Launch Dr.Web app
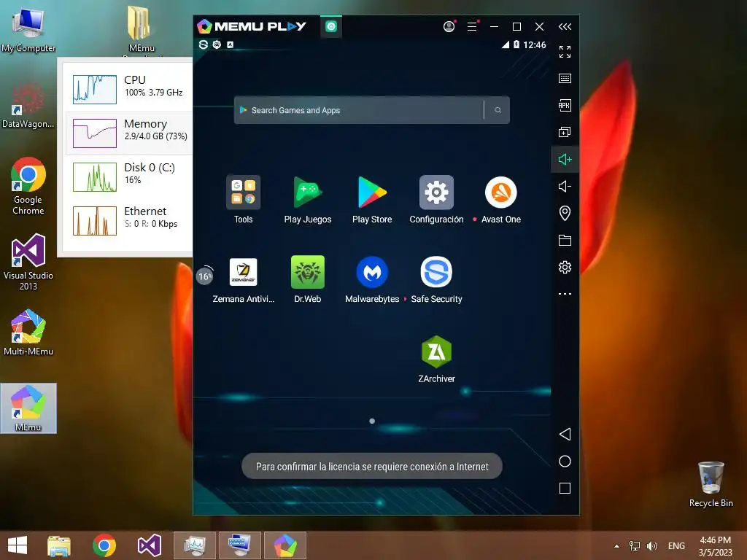The width and height of the screenshot is (747, 560). point(307,272)
